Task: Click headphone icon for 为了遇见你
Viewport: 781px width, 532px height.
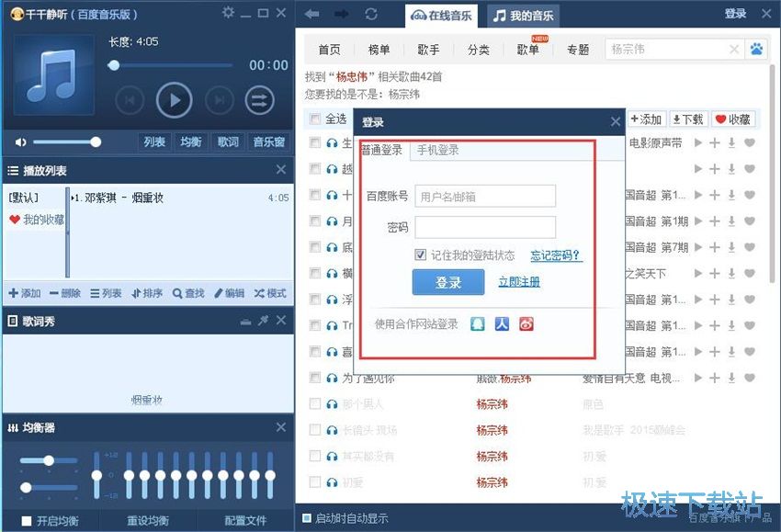Action: pyautogui.click(x=332, y=378)
